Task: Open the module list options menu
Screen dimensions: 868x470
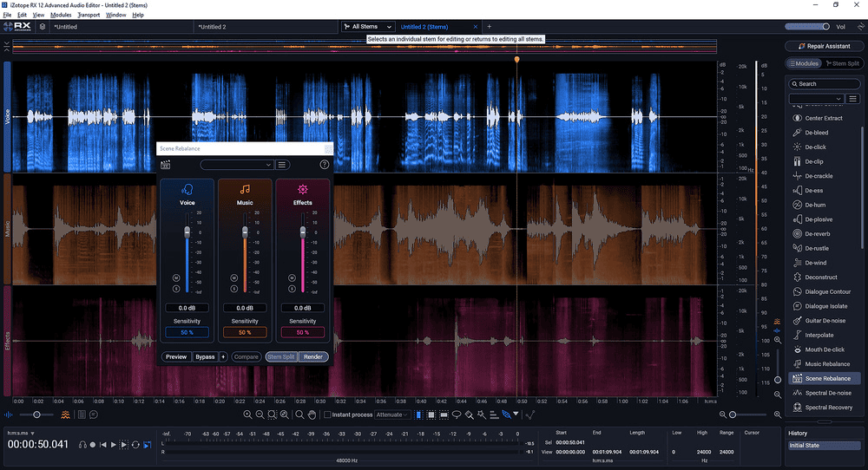Action: (x=852, y=99)
